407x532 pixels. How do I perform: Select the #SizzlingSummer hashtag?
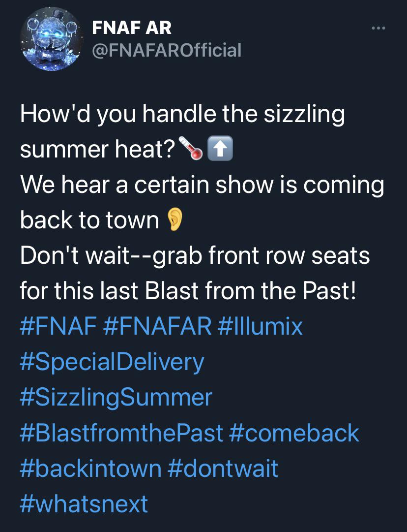click(x=116, y=398)
